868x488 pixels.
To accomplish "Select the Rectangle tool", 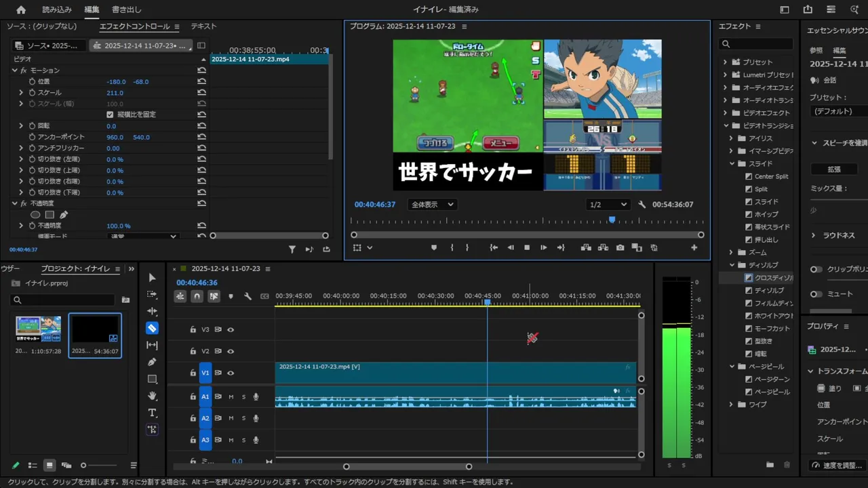I will click(152, 379).
